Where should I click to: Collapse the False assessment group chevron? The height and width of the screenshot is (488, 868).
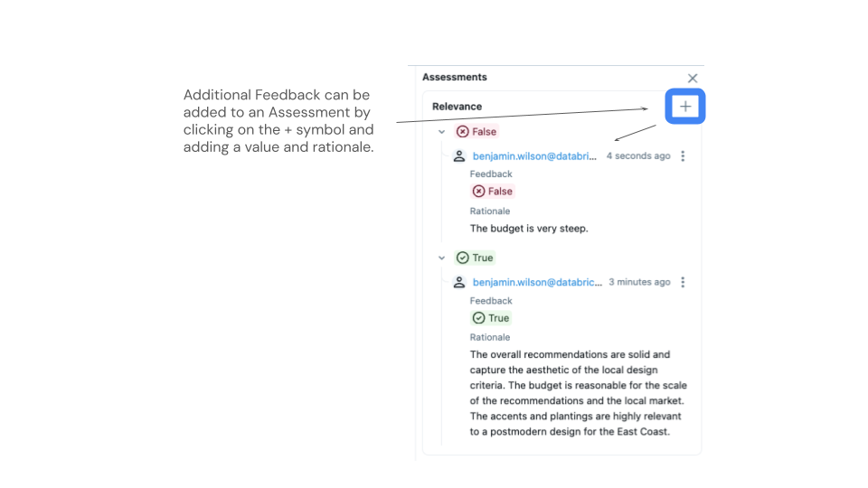point(441,132)
